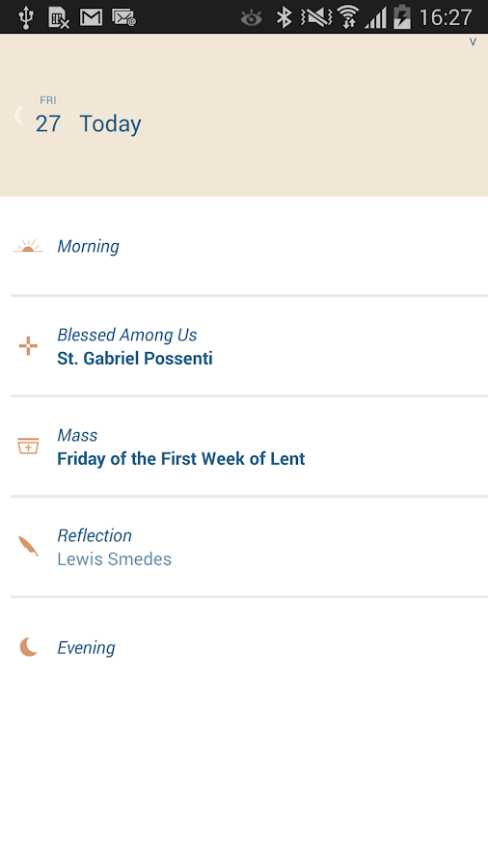Go to previous day with left chevron

click(19, 115)
